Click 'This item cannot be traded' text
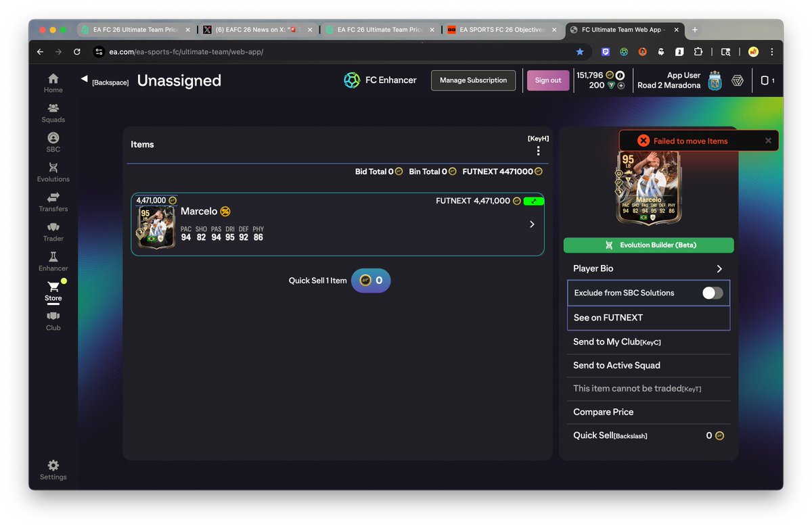 click(x=627, y=389)
